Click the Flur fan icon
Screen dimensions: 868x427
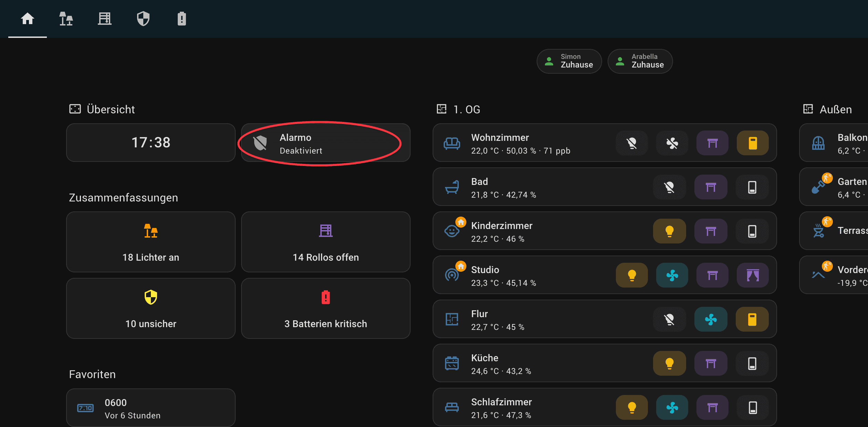pyautogui.click(x=710, y=319)
